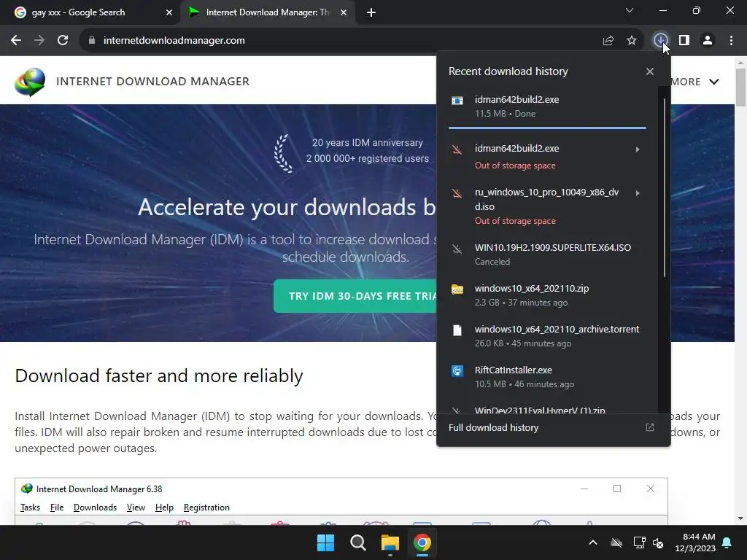
Task: Open the clock showing 8:44 AM
Action: (x=695, y=542)
